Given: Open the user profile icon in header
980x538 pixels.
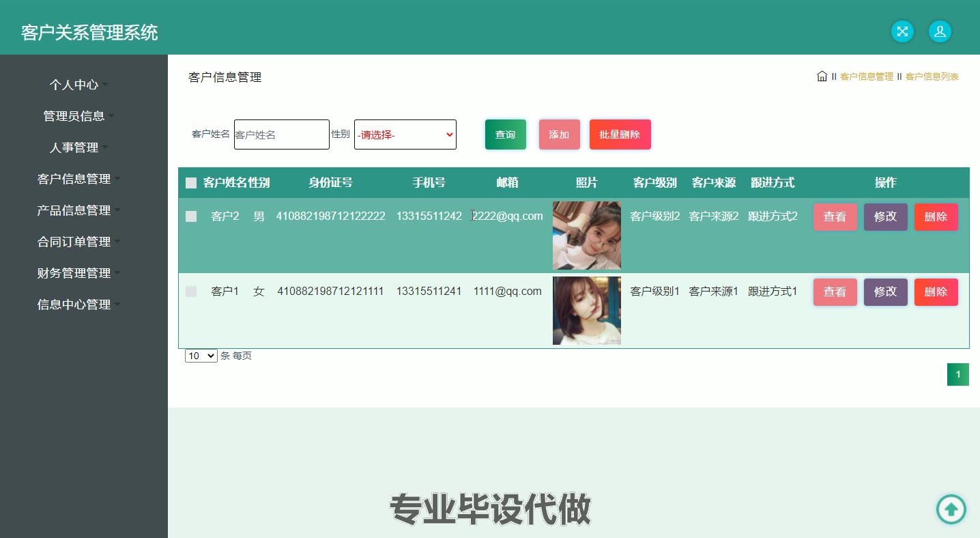Looking at the screenshot, I should click(x=940, y=31).
